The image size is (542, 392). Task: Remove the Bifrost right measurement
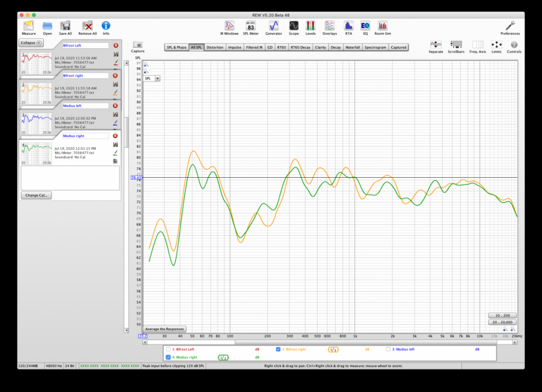tap(115, 76)
